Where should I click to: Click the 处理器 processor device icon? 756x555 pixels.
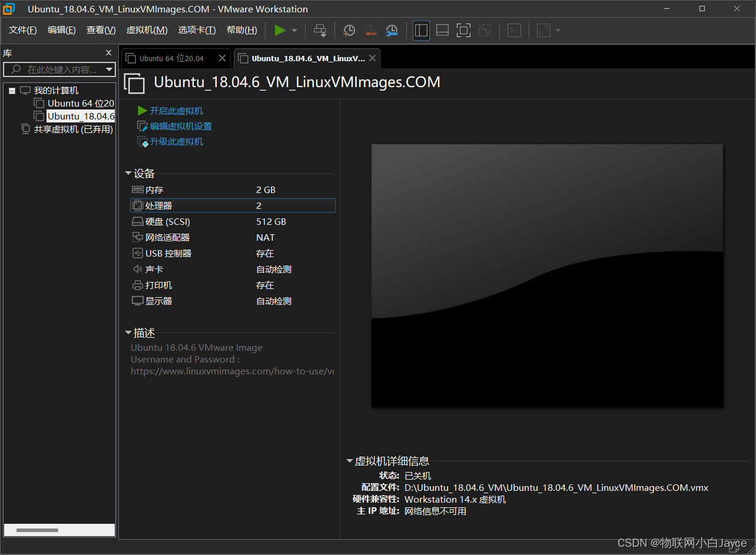tap(137, 205)
